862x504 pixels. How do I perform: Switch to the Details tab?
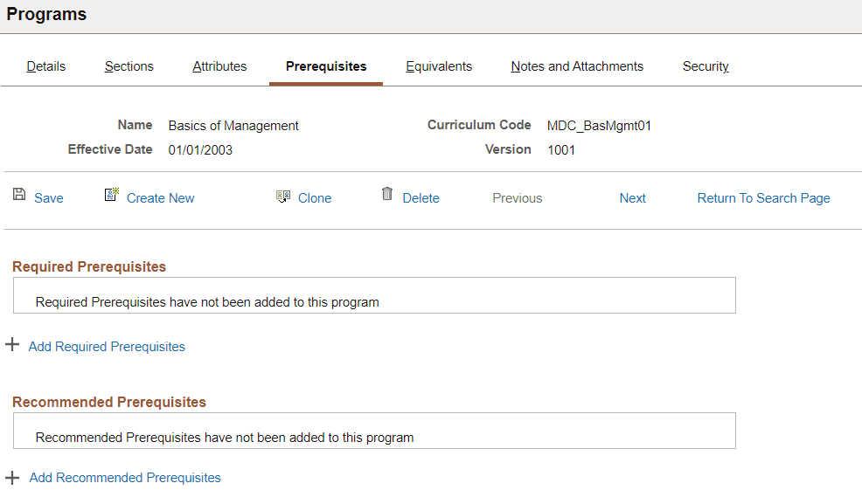point(45,66)
